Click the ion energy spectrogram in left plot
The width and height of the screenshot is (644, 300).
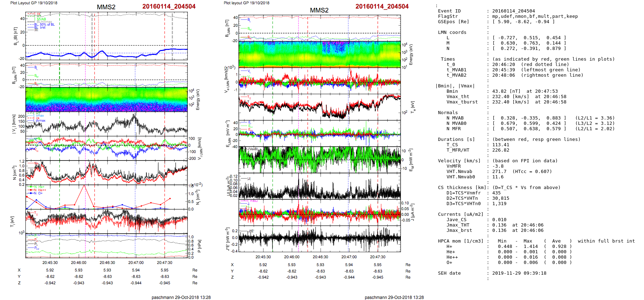click(106, 99)
